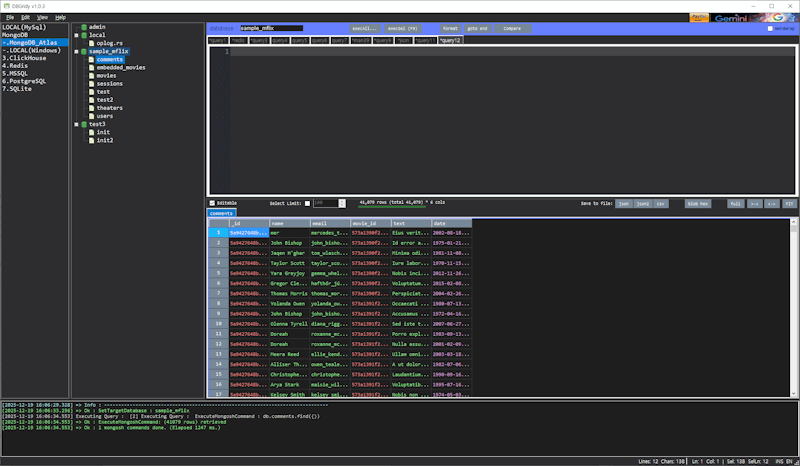Open the View menu

point(42,17)
